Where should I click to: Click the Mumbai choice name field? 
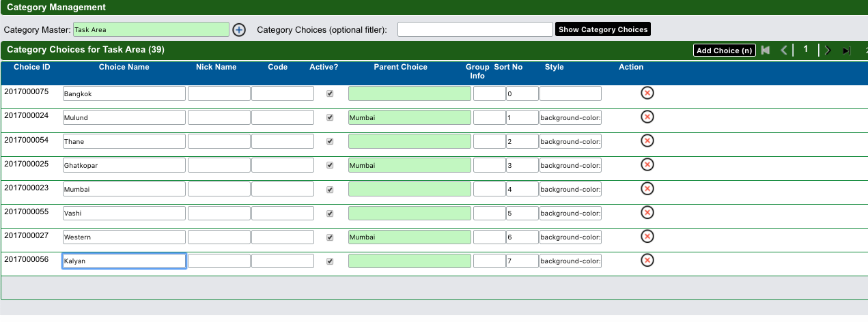(124, 189)
